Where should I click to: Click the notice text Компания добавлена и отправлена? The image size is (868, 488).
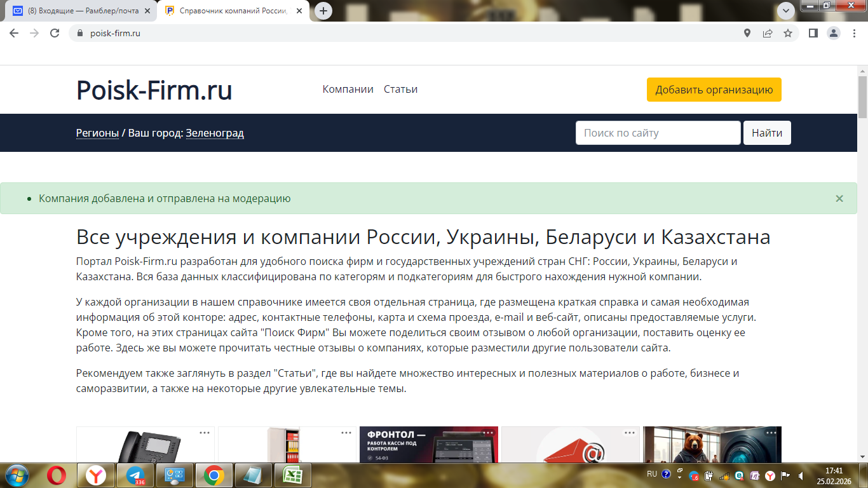point(165,198)
